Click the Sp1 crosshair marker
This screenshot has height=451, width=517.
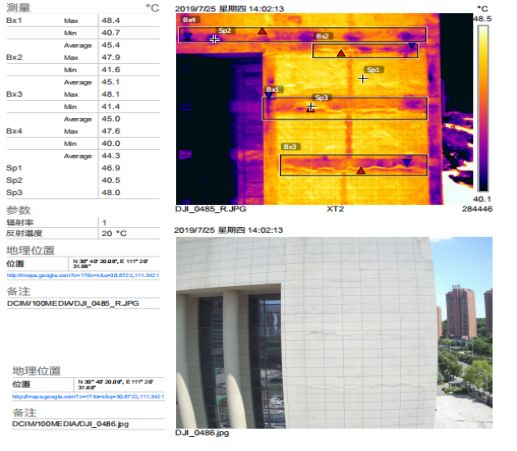click(363, 79)
